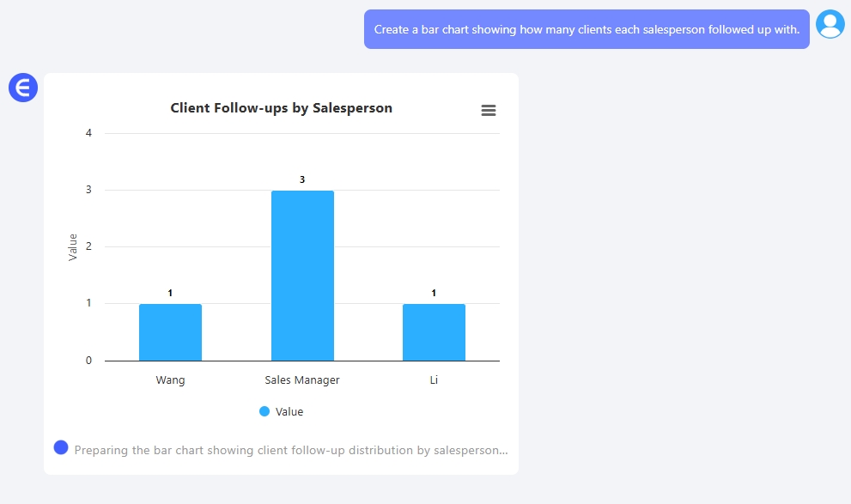Click the "Wang" x-axis label

coord(170,380)
